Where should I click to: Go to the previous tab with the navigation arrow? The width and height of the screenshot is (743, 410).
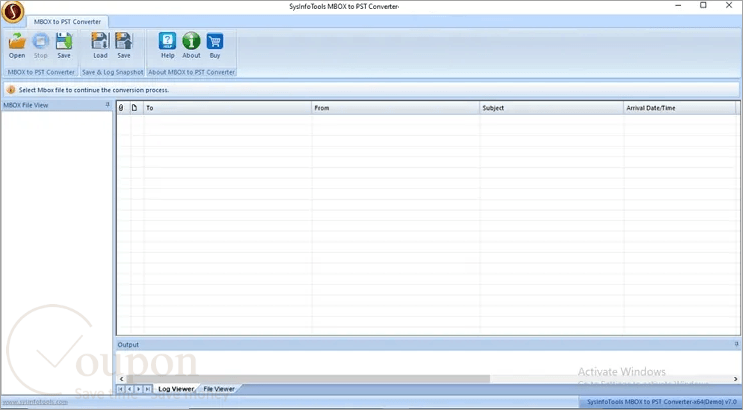click(x=130, y=389)
